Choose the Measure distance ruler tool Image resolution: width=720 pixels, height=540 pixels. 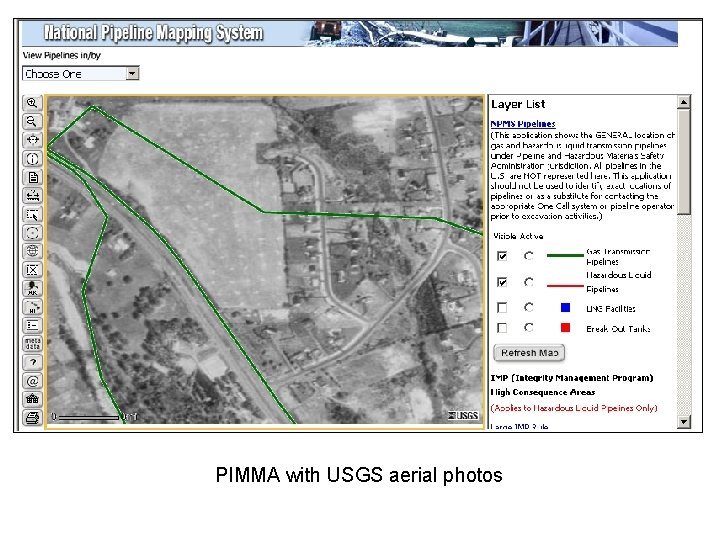point(32,196)
